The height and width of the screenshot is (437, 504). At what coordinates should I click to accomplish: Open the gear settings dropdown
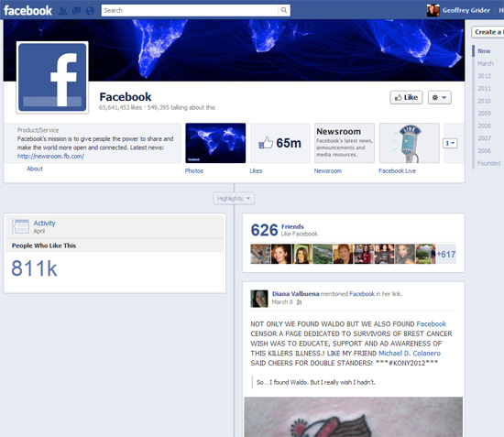point(439,97)
